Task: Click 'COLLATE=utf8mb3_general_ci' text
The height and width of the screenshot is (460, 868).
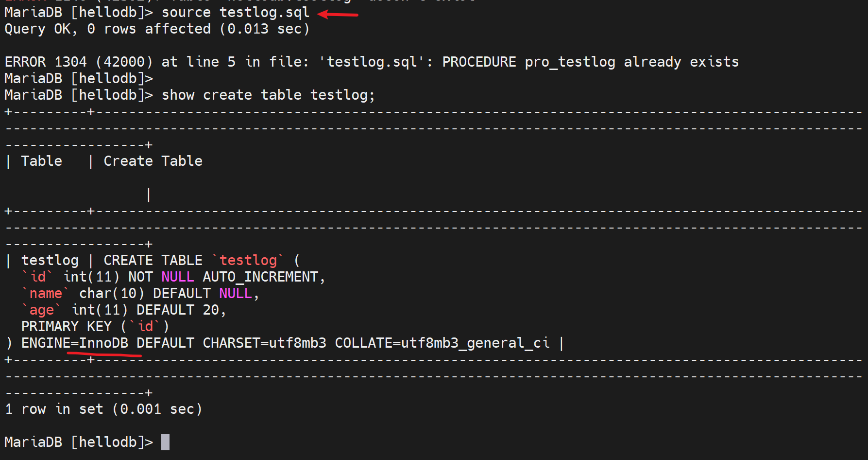Action: (x=442, y=343)
